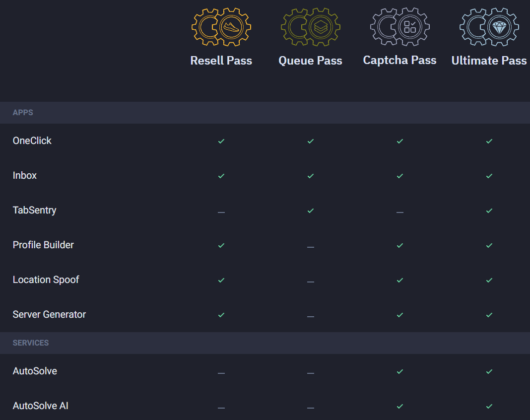Select the Ultimate Pass heading
The image size is (530, 420).
[x=489, y=61]
